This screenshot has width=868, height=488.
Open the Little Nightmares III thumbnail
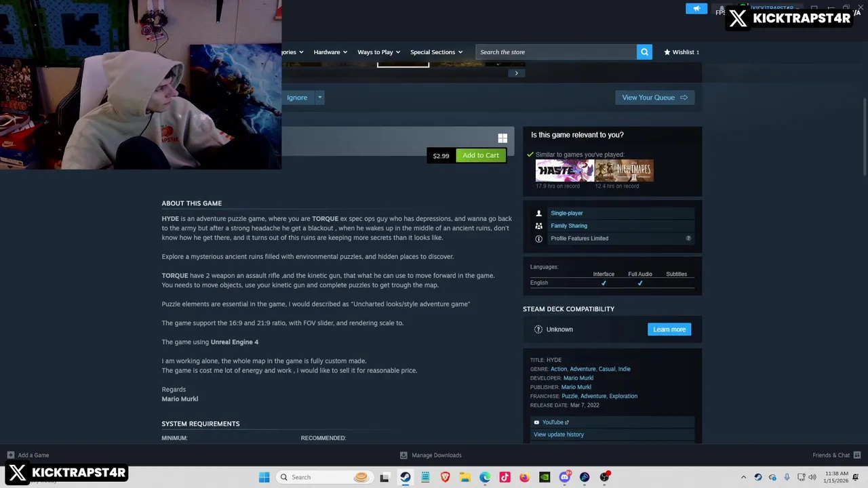tap(625, 171)
